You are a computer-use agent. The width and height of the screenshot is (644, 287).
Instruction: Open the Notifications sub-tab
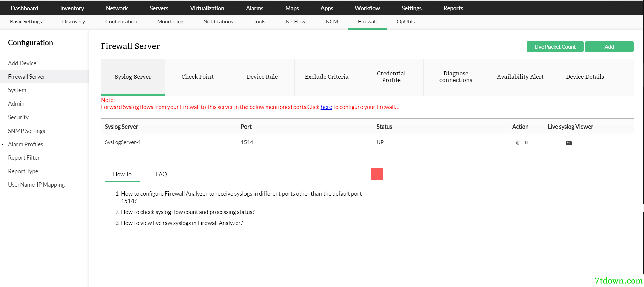click(x=218, y=22)
